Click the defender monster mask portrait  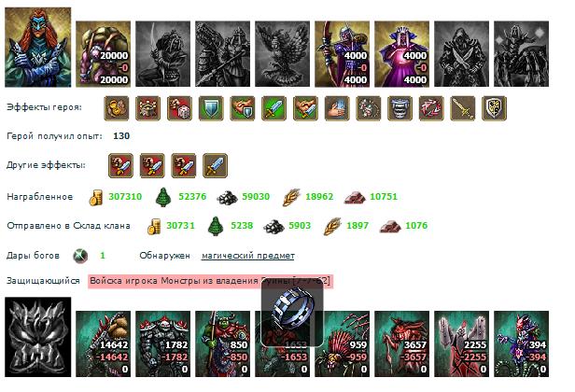(37, 337)
